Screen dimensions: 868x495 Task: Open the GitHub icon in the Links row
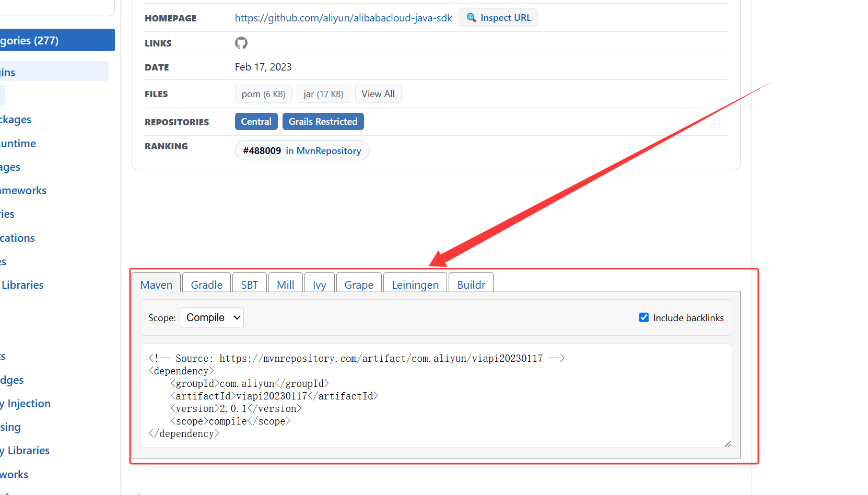[241, 43]
